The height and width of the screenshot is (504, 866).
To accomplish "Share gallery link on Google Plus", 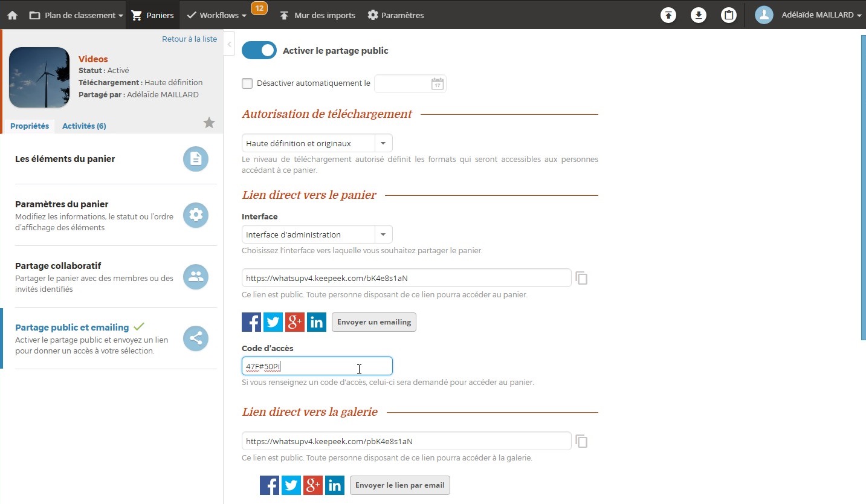I will click(x=313, y=485).
